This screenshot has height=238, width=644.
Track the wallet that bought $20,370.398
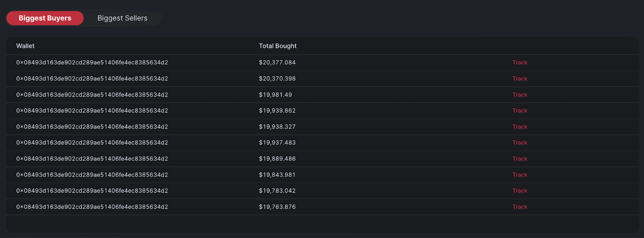520,79
